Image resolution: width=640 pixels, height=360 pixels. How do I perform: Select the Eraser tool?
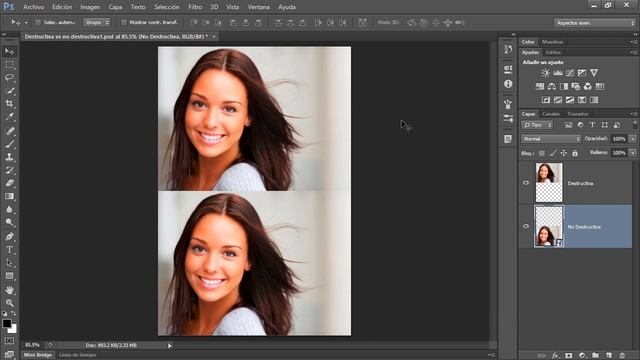coord(9,183)
